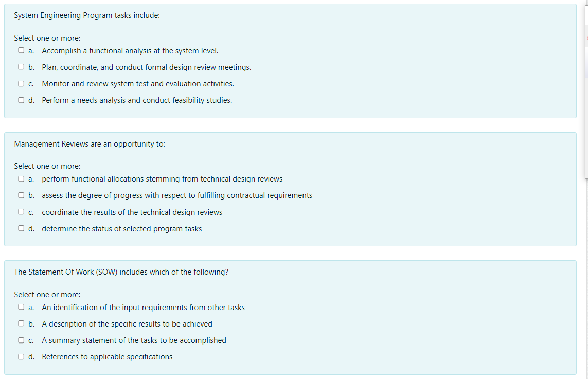This screenshot has width=588, height=379.
Task: Select answer a about performing functional allocations
Action: click(21, 178)
